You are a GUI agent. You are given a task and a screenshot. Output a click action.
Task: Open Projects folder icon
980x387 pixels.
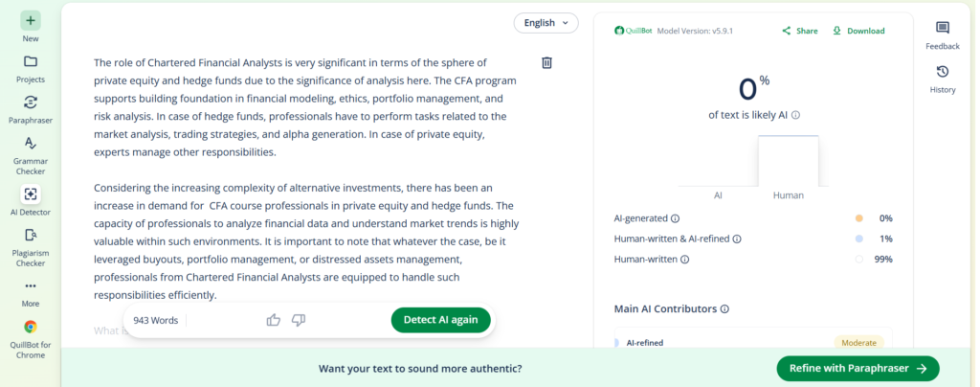(x=31, y=61)
